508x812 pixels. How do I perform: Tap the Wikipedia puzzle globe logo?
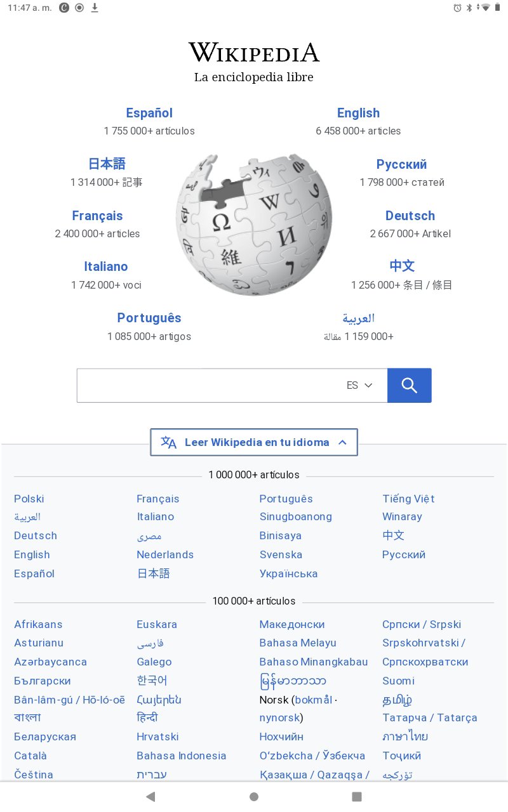[254, 225]
